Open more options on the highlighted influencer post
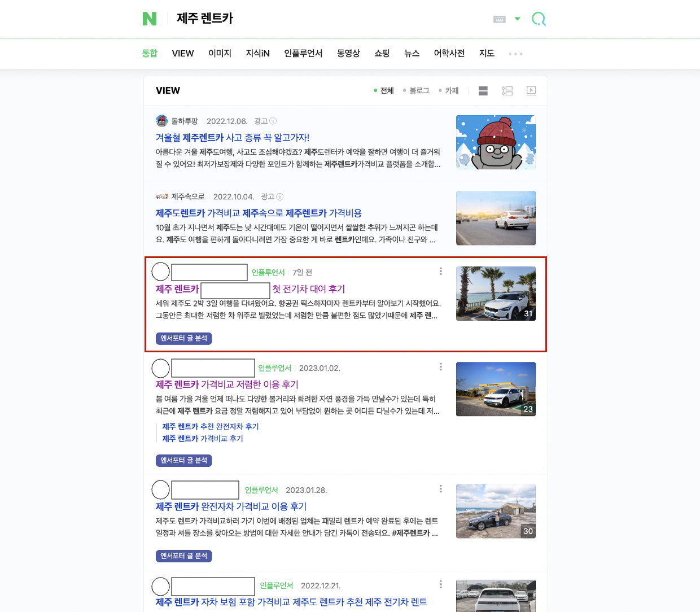The width and height of the screenshot is (700, 612). pyautogui.click(x=440, y=271)
